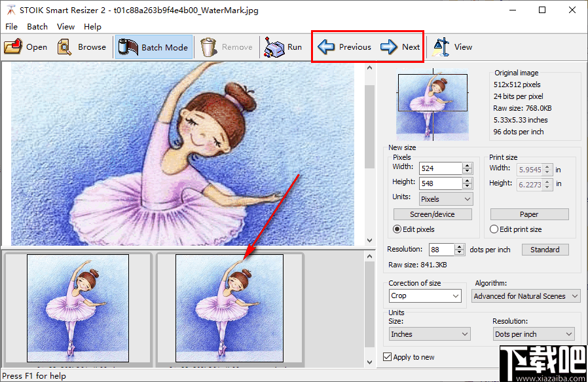
Task: Toggle the Apply to new checkbox
Action: [388, 357]
